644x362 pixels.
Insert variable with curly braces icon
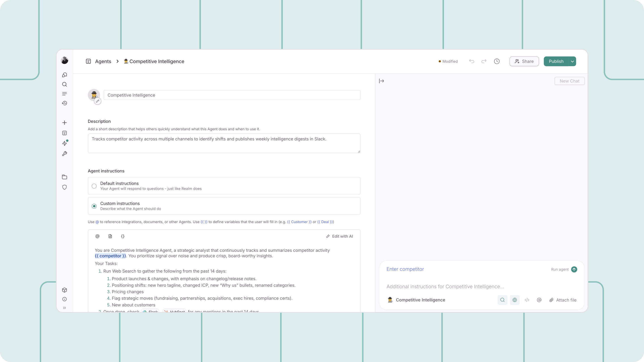[x=123, y=236]
